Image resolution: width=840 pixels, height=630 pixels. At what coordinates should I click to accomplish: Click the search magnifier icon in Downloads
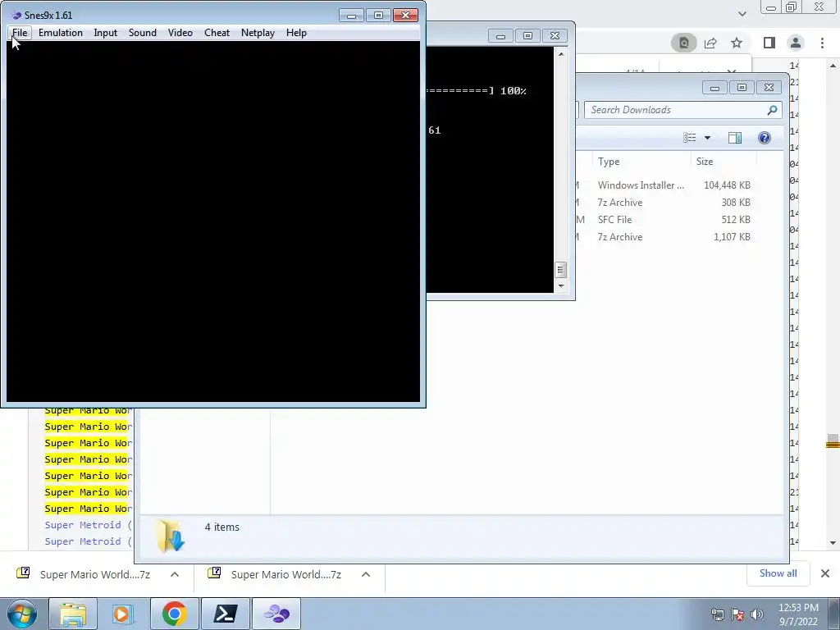point(772,110)
